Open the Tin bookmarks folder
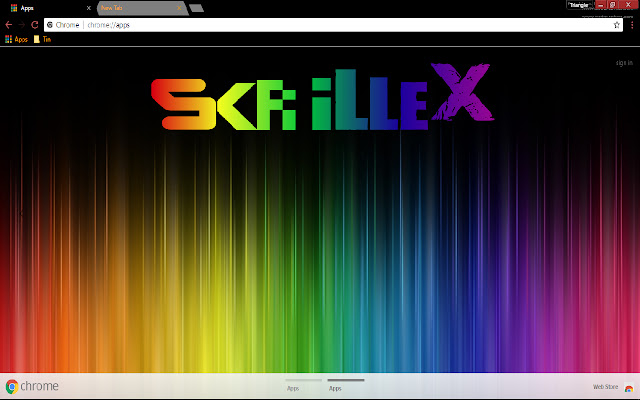 click(x=42, y=39)
